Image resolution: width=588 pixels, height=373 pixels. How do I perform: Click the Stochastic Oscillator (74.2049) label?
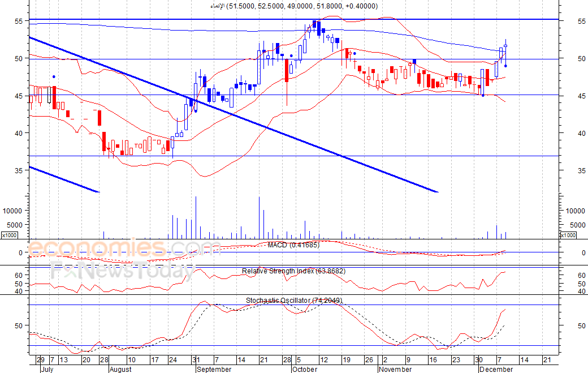(x=294, y=300)
